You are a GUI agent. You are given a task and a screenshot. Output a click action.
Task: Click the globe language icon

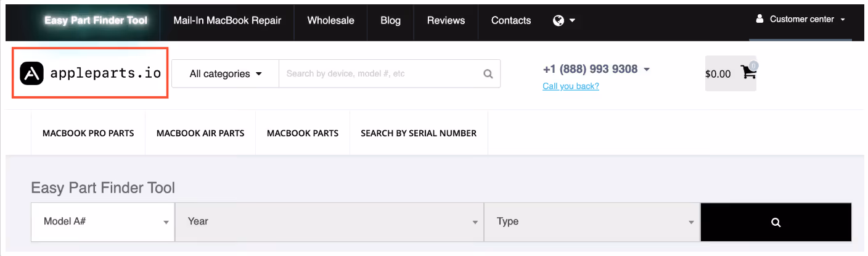(x=559, y=20)
